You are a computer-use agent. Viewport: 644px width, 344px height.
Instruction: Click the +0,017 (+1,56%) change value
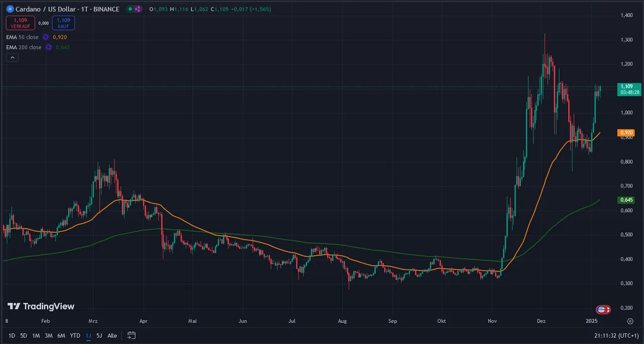[x=250, y=9]
